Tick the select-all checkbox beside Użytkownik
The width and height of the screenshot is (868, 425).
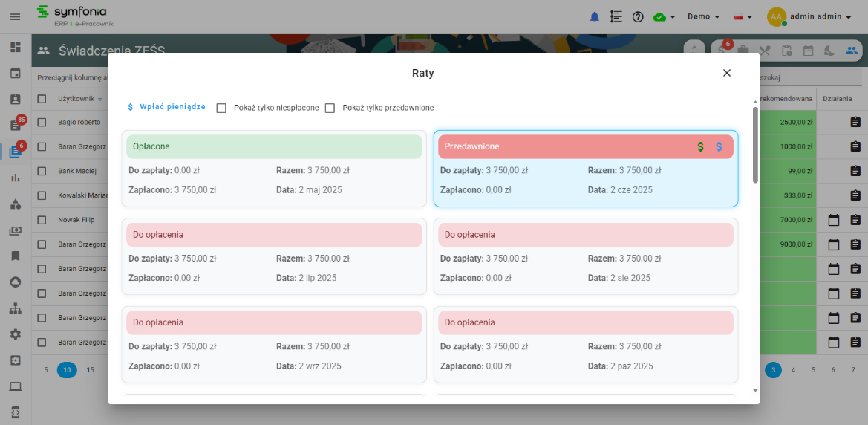pos(42,99)
